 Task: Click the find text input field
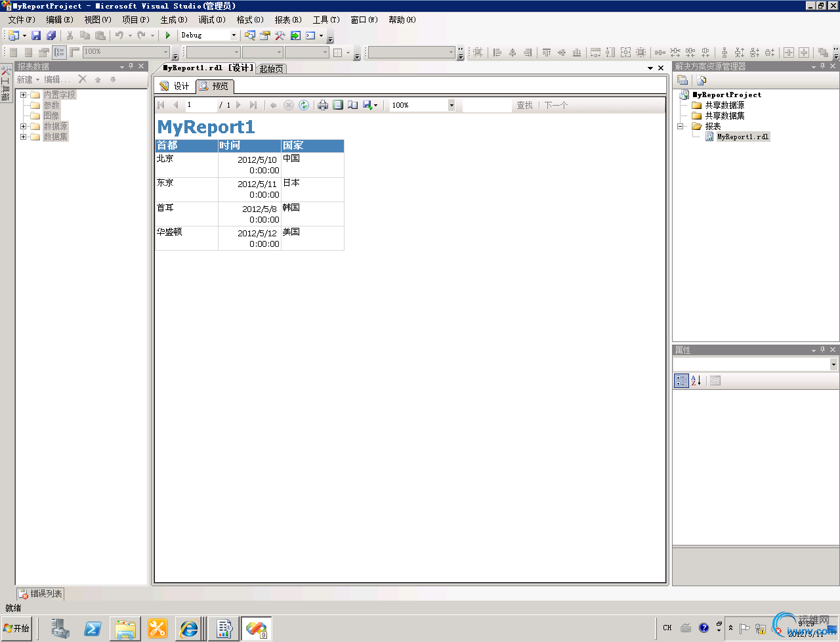click(486, 105)
